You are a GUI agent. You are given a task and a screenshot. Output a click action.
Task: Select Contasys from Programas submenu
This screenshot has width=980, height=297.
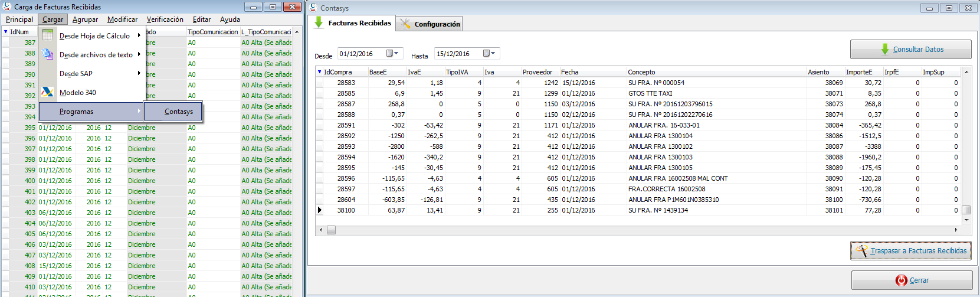[174, 111]
